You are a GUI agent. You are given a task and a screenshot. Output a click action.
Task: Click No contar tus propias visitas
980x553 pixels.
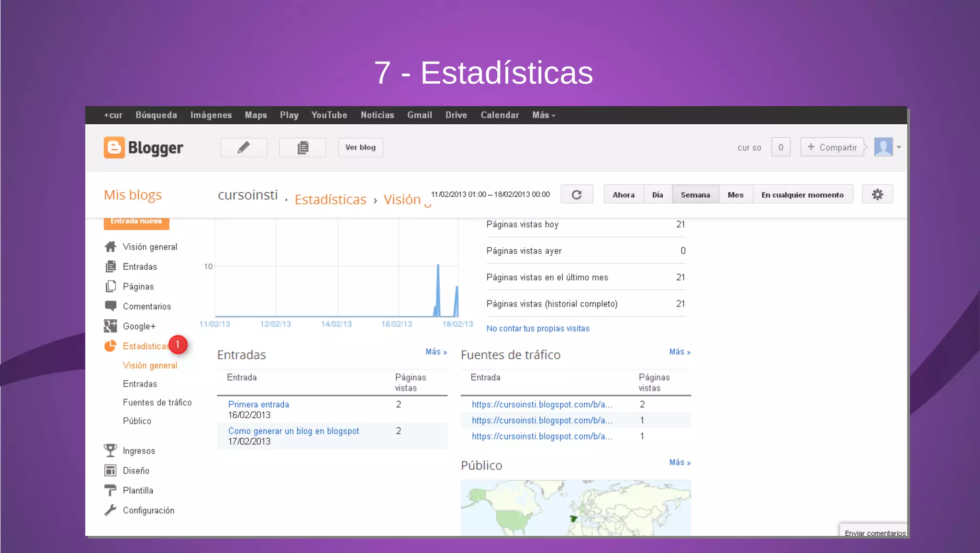pyautogui.click(x=538, y=329)
